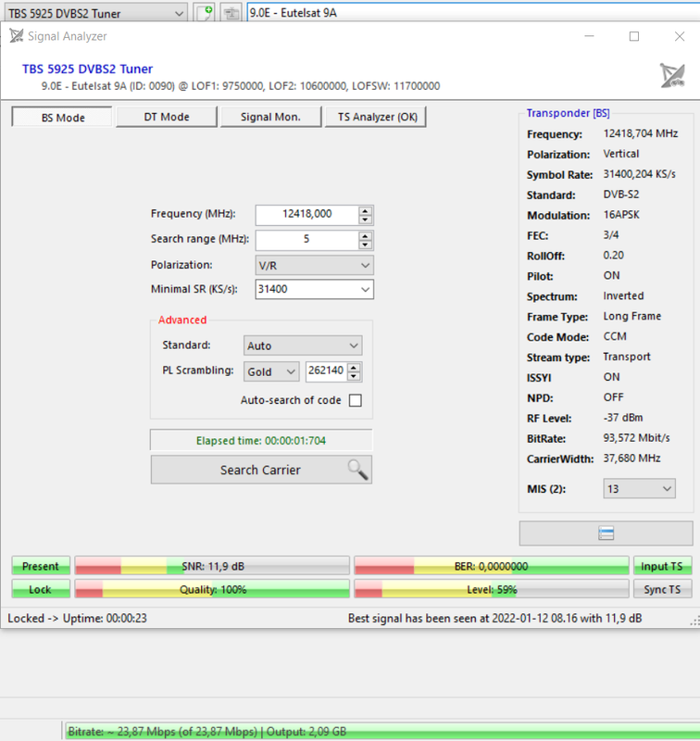Open the PL Scrambling Gold dropdown
The image size is (700, 741).
click(271, 371)
